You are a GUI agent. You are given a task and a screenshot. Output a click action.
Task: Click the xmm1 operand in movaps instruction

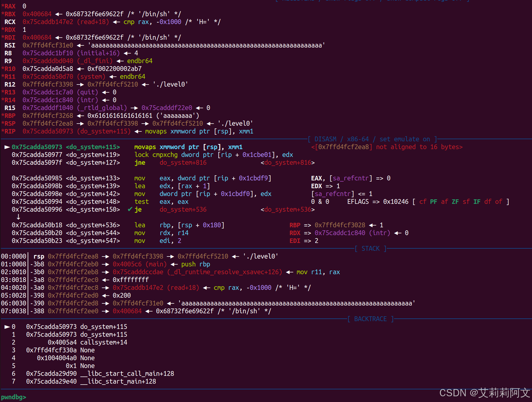tap(235, 147)
